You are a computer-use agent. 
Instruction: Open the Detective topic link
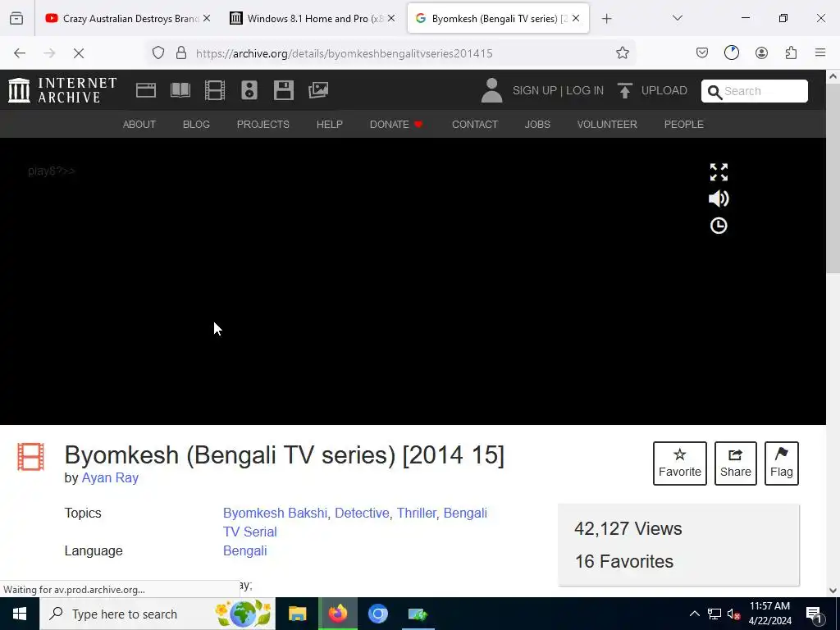tap(362, 513)
